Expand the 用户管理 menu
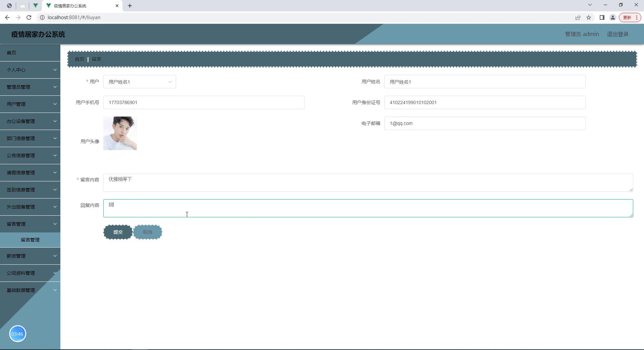This screenshot has height=350, width=644. point(30,104)
